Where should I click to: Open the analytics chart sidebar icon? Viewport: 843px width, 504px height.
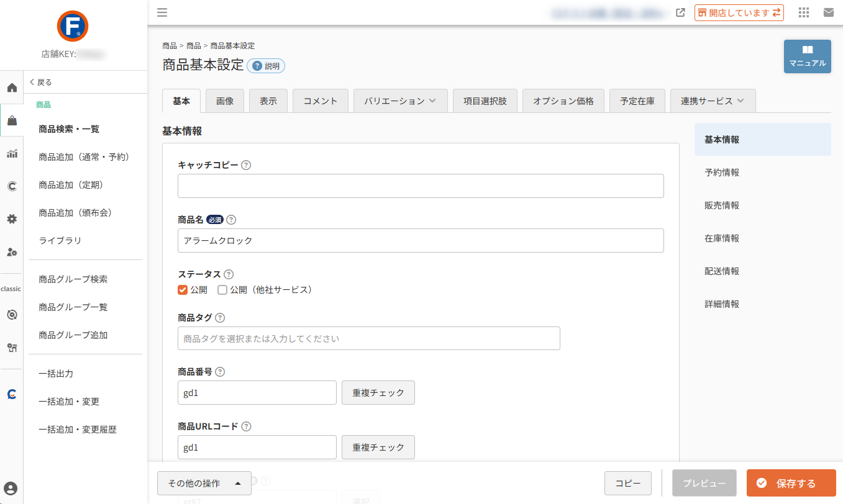(x=12, y=153)
